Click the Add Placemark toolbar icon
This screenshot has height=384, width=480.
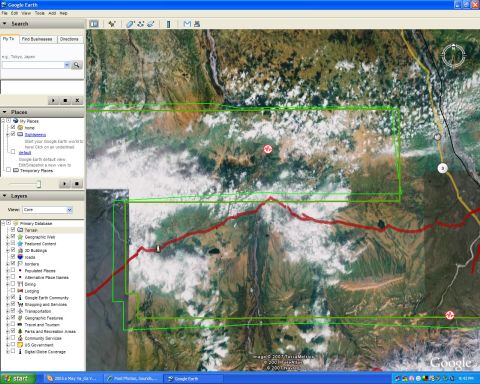112,24
